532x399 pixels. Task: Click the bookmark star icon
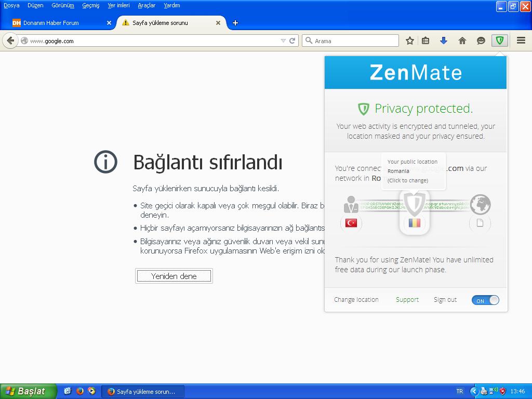pos(410,41)
